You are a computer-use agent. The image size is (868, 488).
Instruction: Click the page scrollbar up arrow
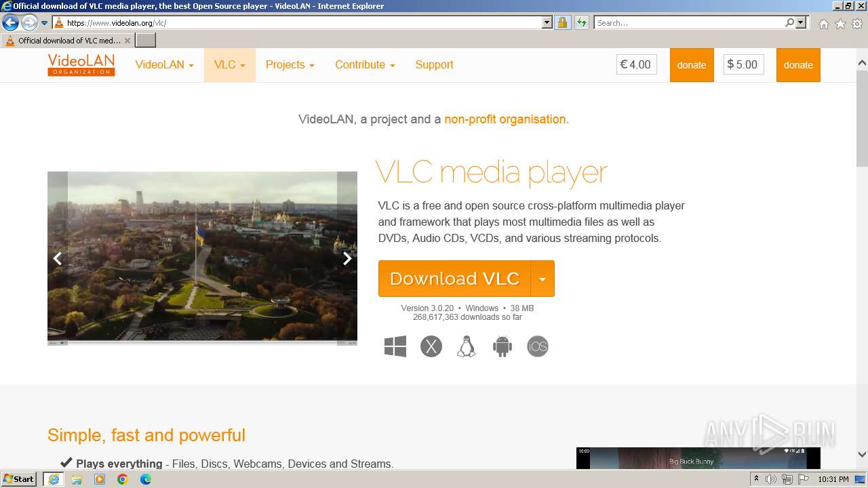pos(862,63)
